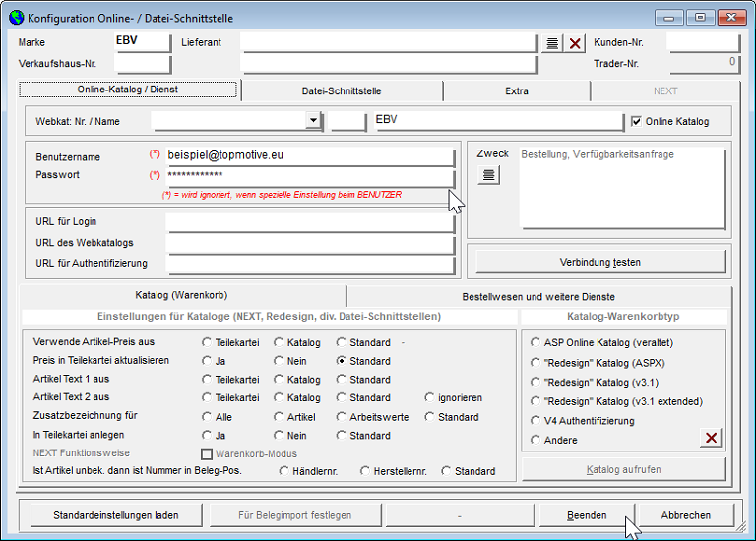Click the URL für Authentifizierung field
This screenshot has width=756, height=541.
pyautogui.click(x=310, y=264)
